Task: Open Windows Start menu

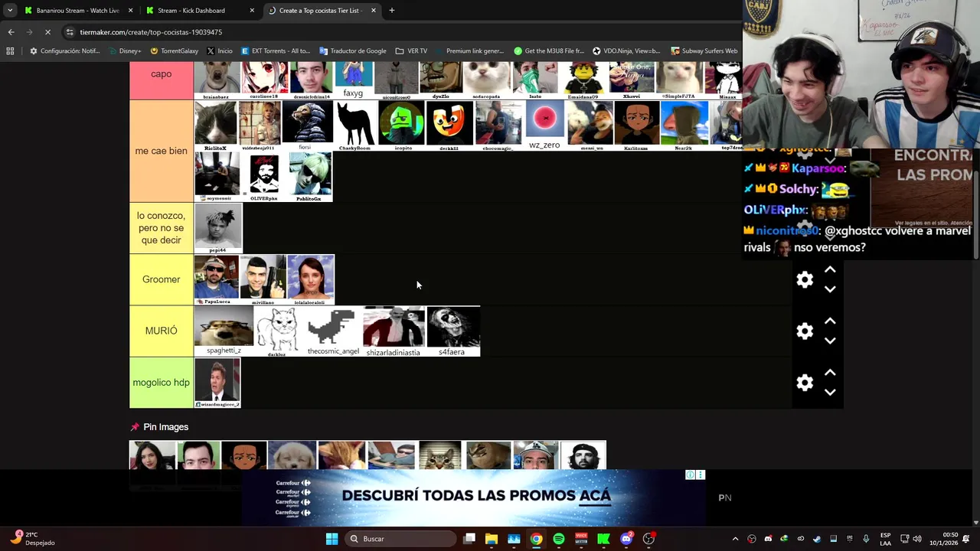Action: (x=332, y=539)
